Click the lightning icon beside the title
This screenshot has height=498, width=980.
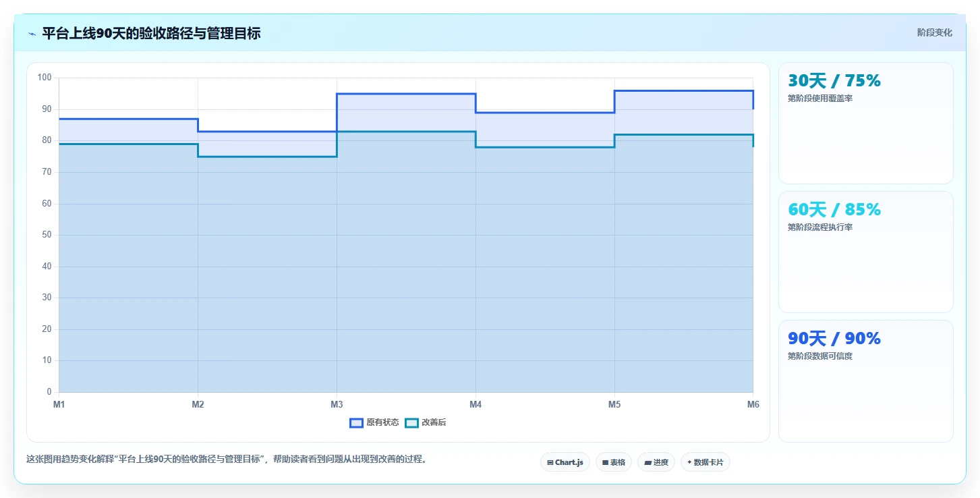click(x=32, y=34)
